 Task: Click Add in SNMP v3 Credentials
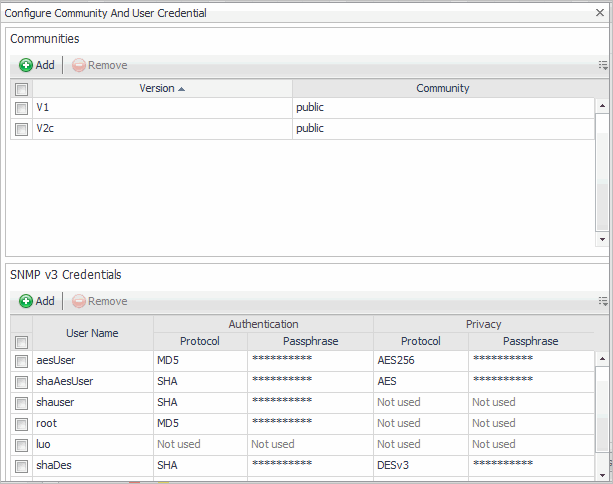(37, 301)
